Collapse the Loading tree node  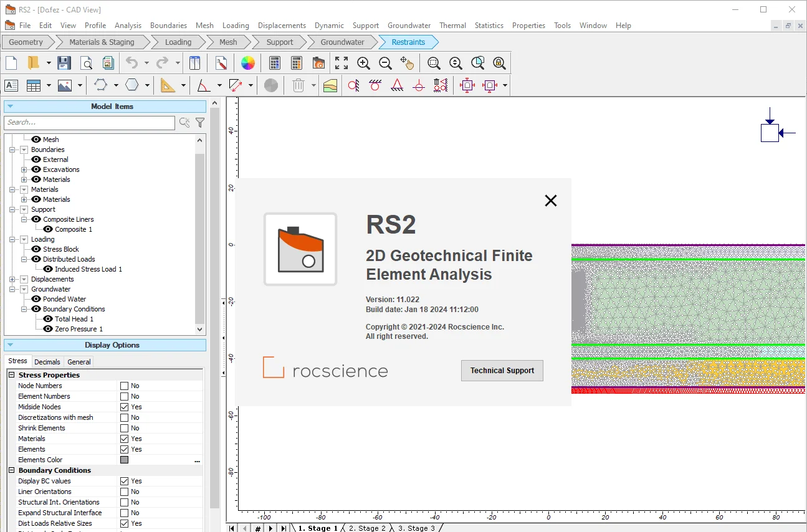pos(12,239)
